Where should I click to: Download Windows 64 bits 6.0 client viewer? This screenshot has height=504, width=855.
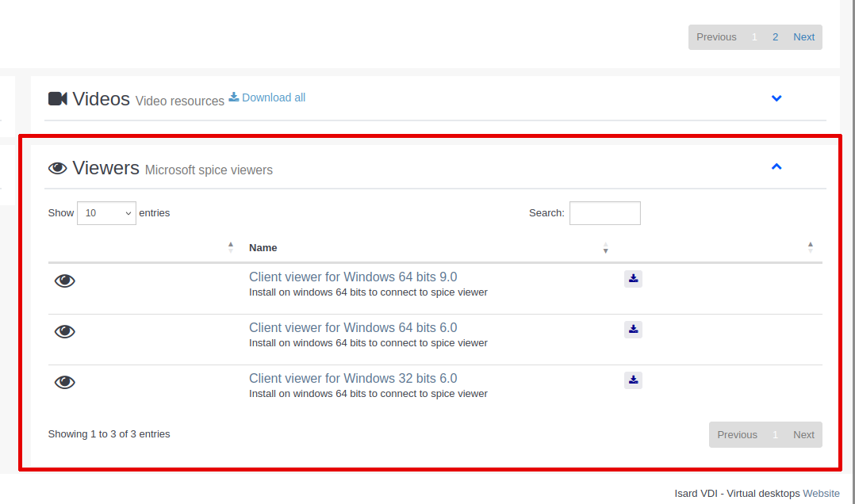pyautogui.click(x=633, y=329)
